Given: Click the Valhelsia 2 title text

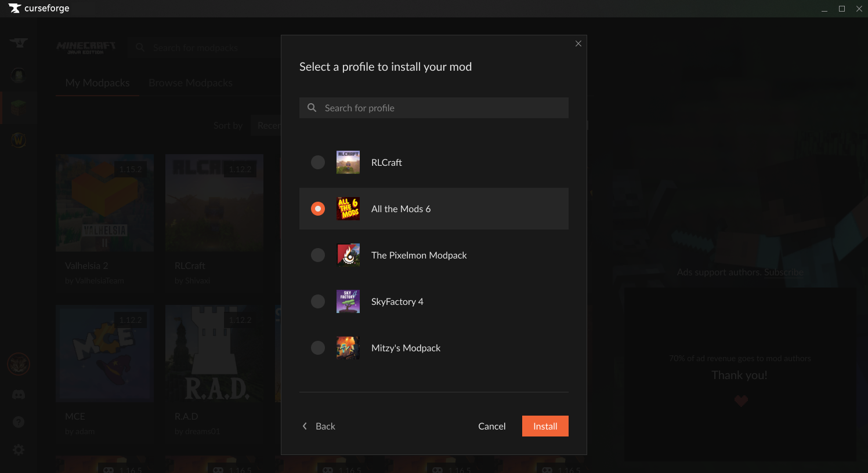Looking at the screenshot, I should tap(86, 265).
